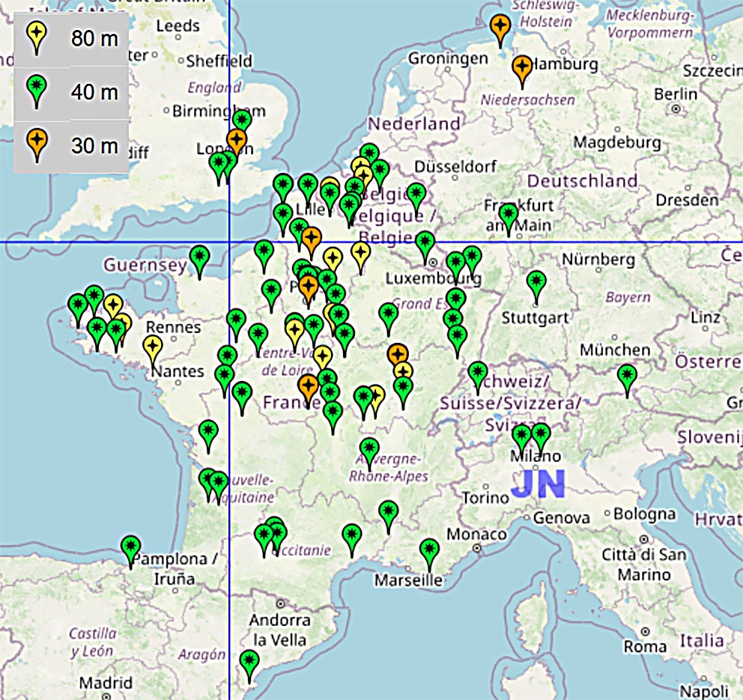Click the green marker southeast of München
743x700 pixels.
[627, 375]
